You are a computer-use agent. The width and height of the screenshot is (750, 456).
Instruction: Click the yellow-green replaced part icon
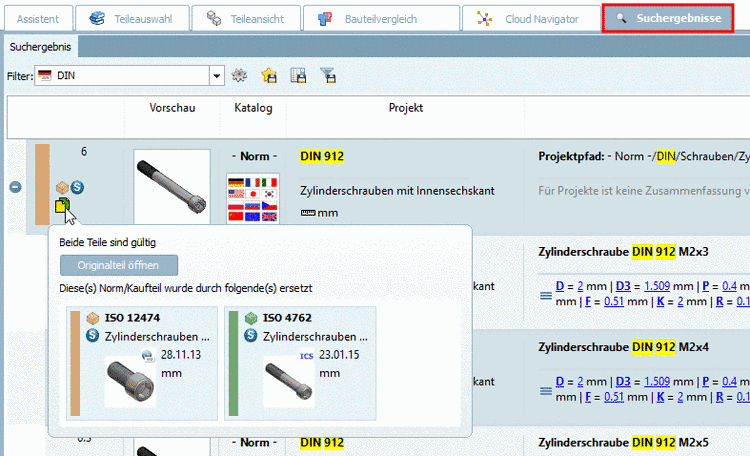pos(62,205)
